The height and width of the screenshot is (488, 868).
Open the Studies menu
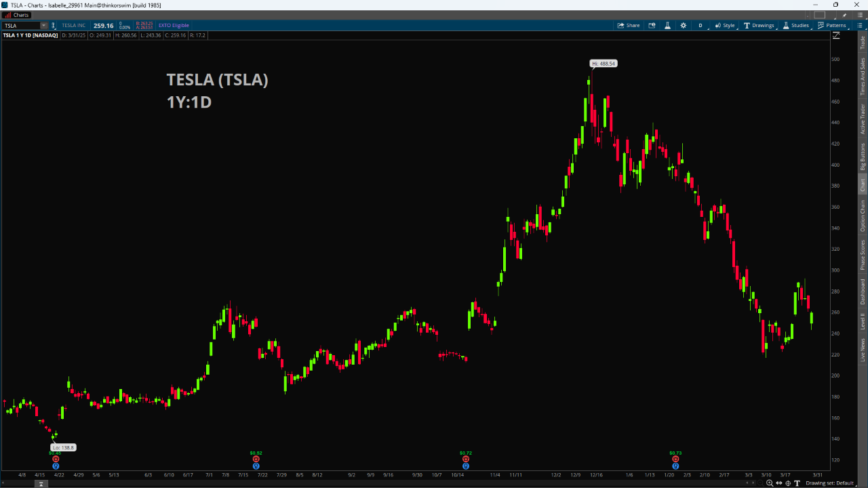(x=796, y=25)
